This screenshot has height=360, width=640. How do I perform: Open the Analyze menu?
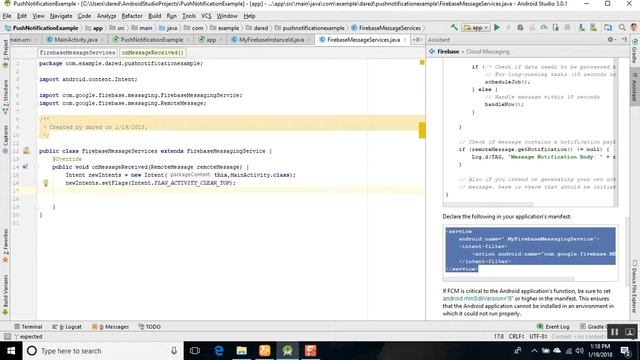(x=106, y=16)
